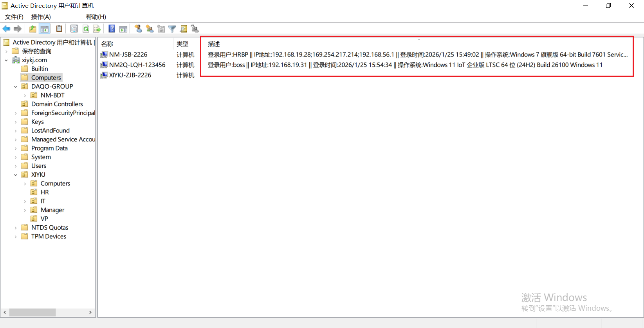Go up one level with folder-arrow icon
Screen dimensions: 644x328
pos(33,29)
